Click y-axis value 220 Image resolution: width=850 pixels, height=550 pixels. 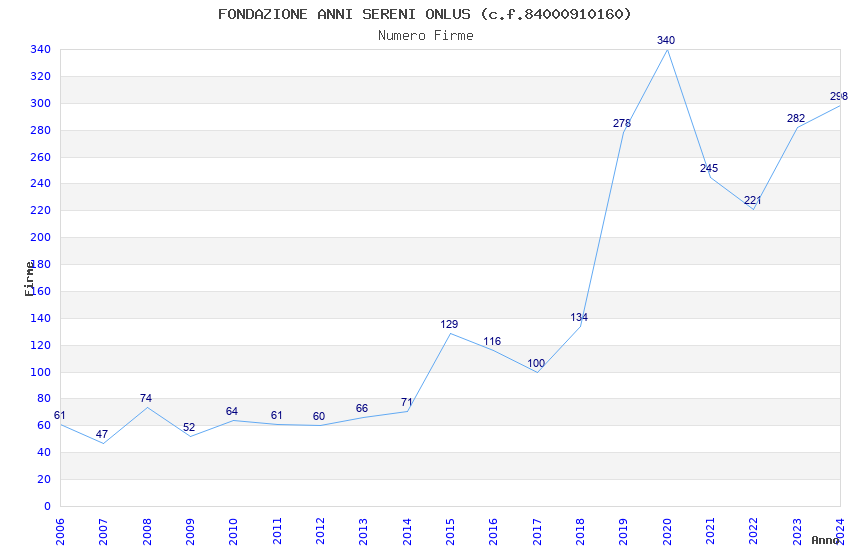click(41, 210)
